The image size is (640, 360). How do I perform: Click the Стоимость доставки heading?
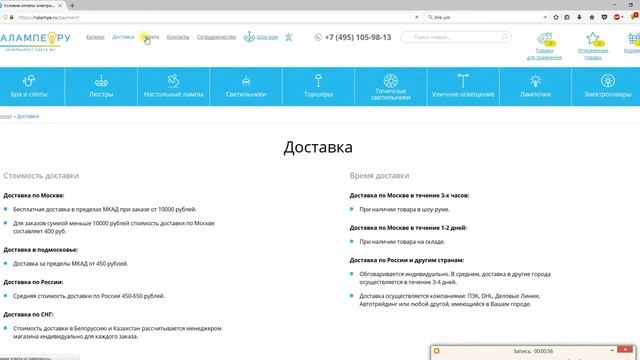tap(41, 176)
